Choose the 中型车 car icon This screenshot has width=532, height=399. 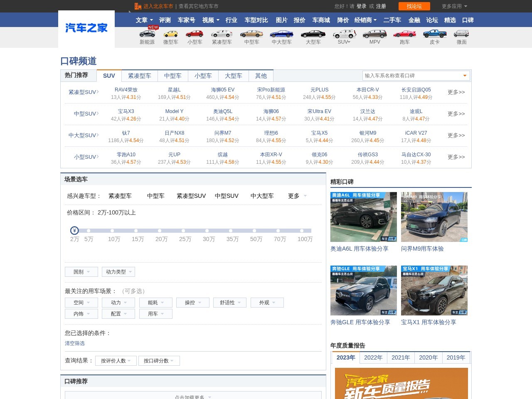251,34
